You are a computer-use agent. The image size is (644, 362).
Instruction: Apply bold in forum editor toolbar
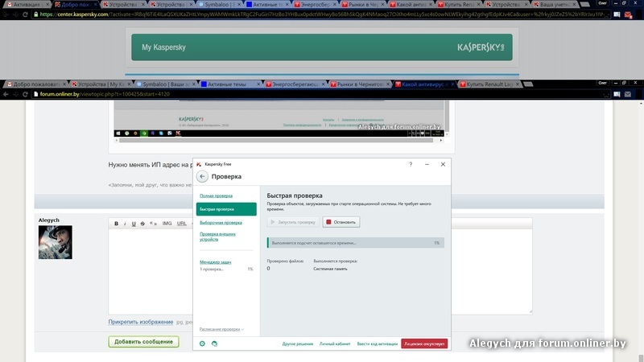point(116,224)
